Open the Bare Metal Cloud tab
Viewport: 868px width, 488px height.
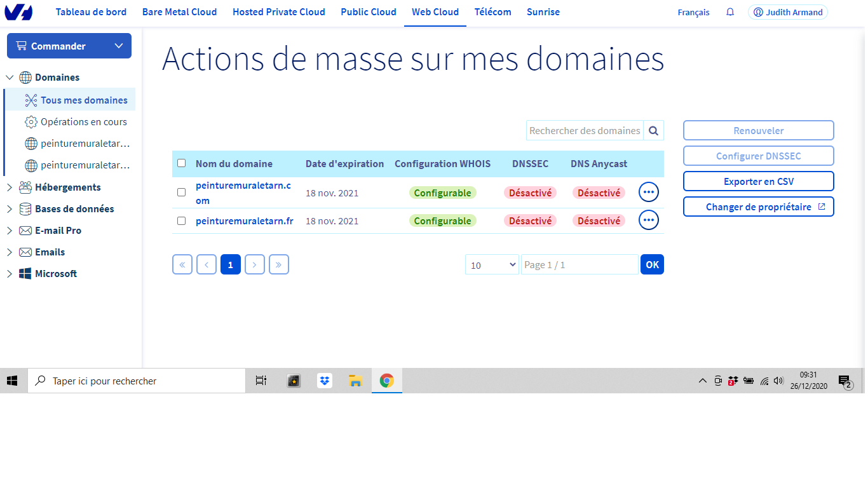pyautogui.click(x=179, y=12)
